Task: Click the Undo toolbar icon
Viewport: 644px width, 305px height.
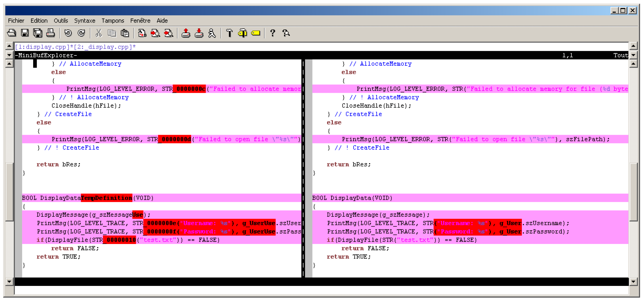Action: click(68, 33)
